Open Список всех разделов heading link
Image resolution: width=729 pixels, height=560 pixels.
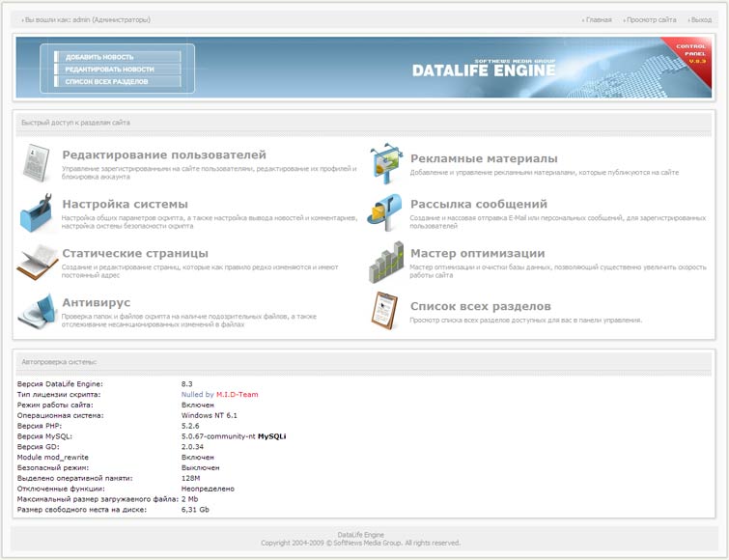[x=481, y=306]
